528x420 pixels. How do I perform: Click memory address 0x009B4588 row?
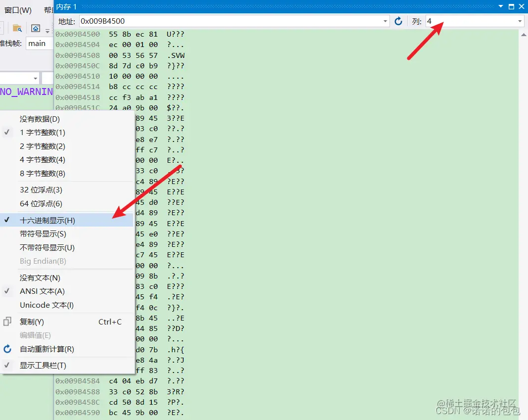click(x=78, y=392)
